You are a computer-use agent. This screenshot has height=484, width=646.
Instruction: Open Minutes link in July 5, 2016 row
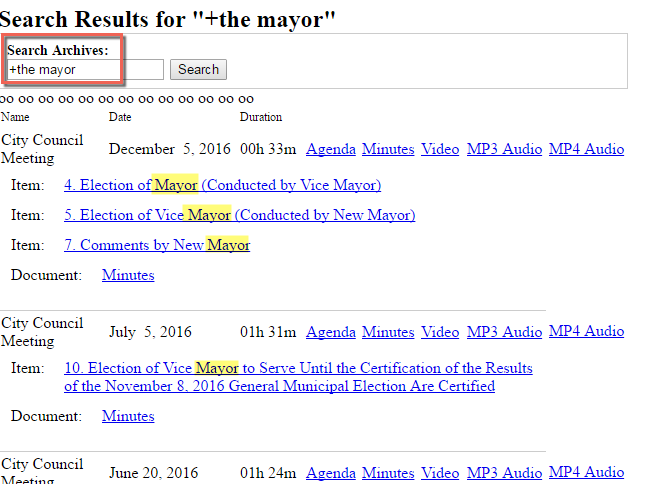pos(388,332)
